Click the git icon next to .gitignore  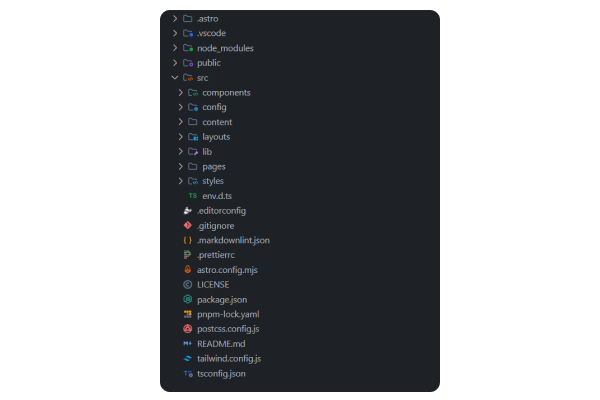(187, 226)
